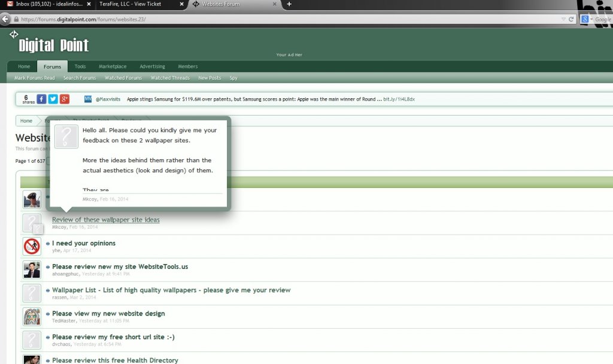
Task: Open the Spy link
Action: coord(233,78)
